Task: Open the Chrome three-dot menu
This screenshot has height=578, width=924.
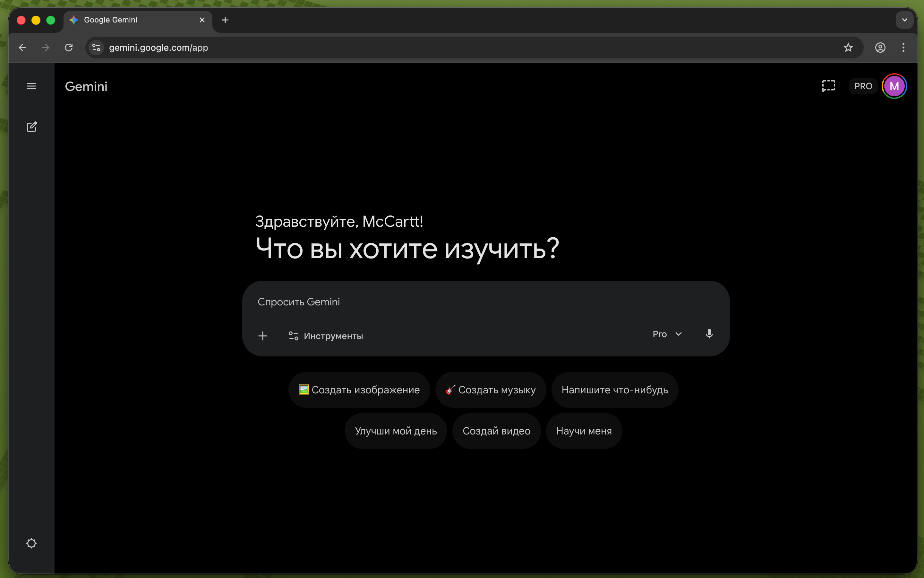Action: pyautogui.click(x=903, y=48)
